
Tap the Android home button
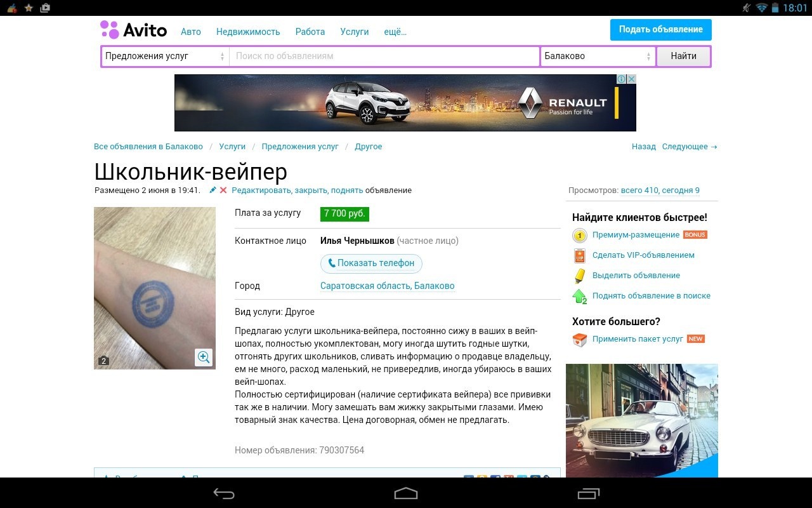(x=406, y=493)
